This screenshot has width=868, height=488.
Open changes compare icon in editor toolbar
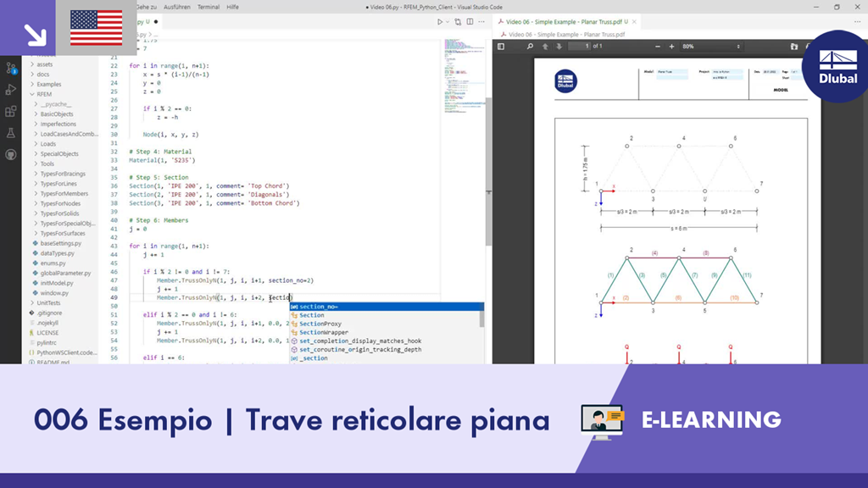458,21
